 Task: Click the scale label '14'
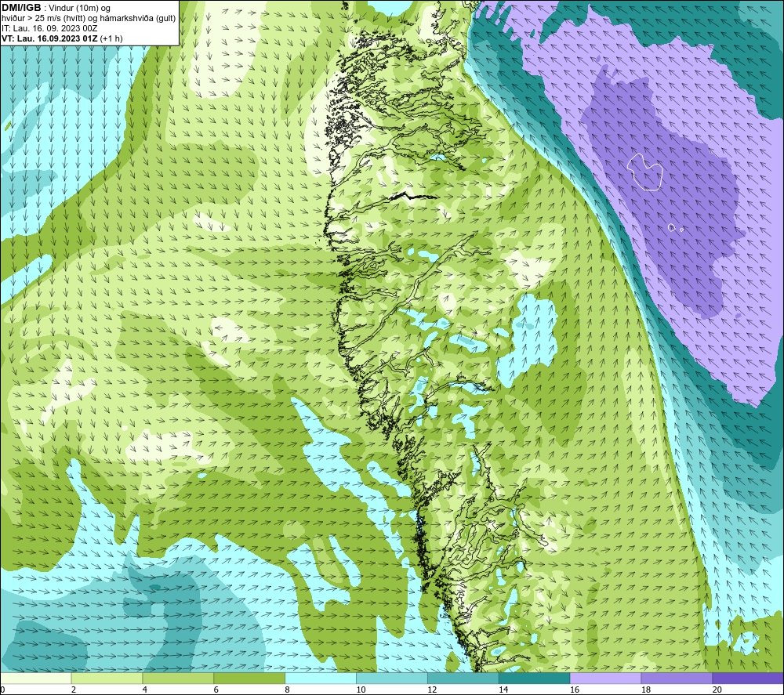(x=503, y=690)
